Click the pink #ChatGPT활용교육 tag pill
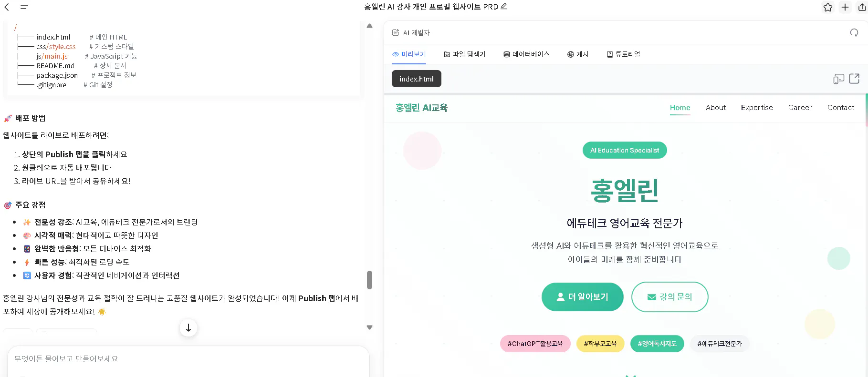 [535, 343]
